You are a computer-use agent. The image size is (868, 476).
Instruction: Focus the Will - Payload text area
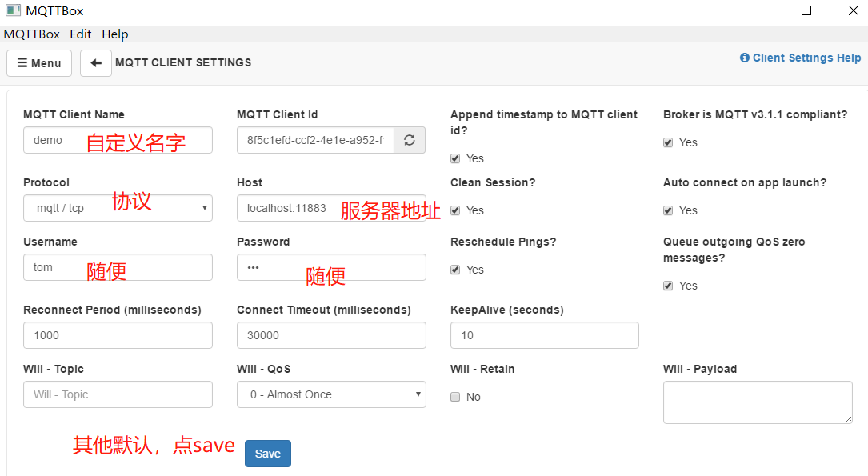click(758, 402)
